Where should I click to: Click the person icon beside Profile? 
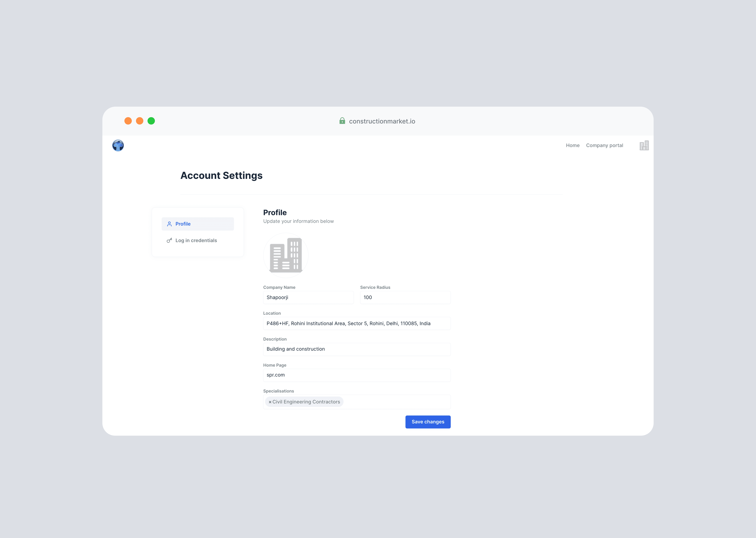click(x=169, y=224)
